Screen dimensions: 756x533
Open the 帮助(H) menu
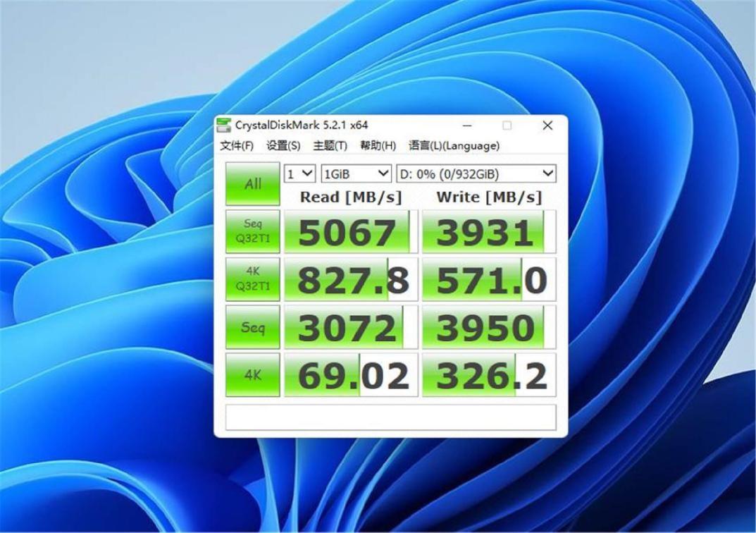point(378,146)
